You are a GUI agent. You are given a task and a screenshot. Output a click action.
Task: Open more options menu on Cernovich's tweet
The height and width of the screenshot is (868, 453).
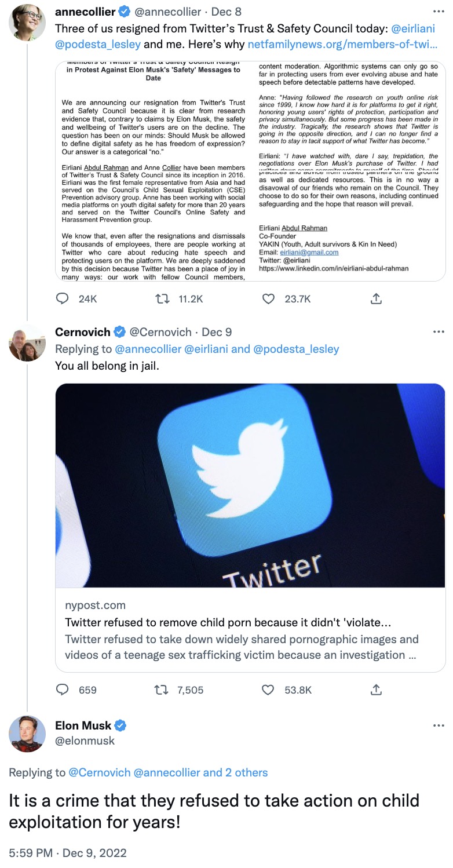pyautogui.click(x=439, y=332)
